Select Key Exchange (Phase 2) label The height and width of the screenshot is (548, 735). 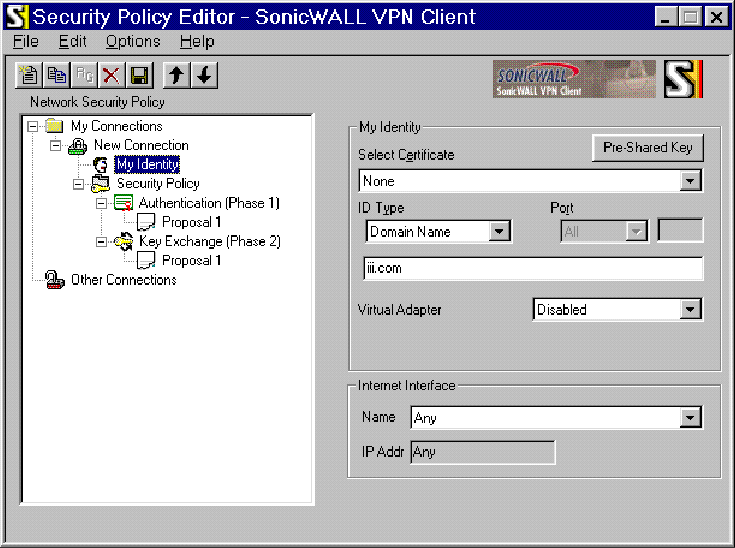[x=210, y=241]
